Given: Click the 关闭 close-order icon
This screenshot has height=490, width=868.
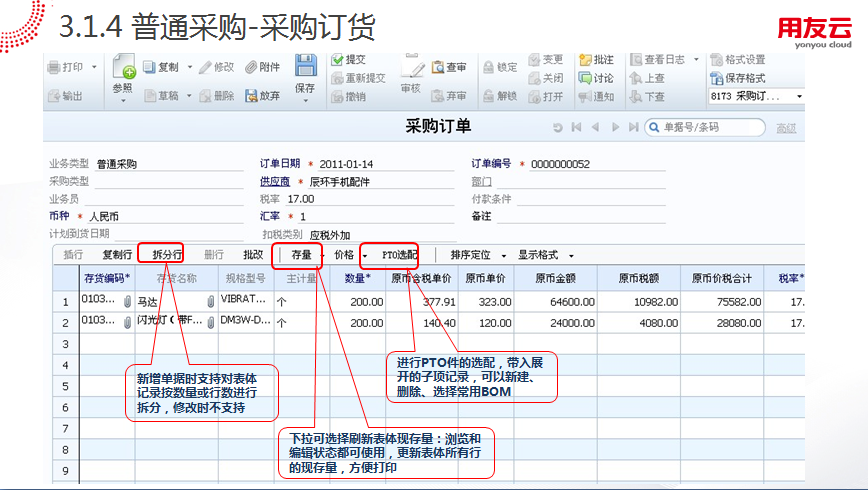Looking at the screenshot, I should (x=534, y=78).
